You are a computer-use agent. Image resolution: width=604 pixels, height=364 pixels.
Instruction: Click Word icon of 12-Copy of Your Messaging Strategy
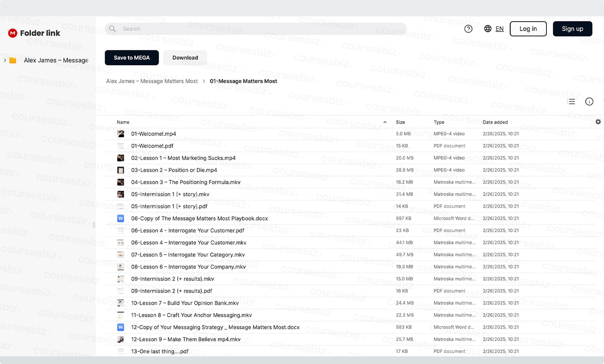pyautogui.click(x=120, y=327)
